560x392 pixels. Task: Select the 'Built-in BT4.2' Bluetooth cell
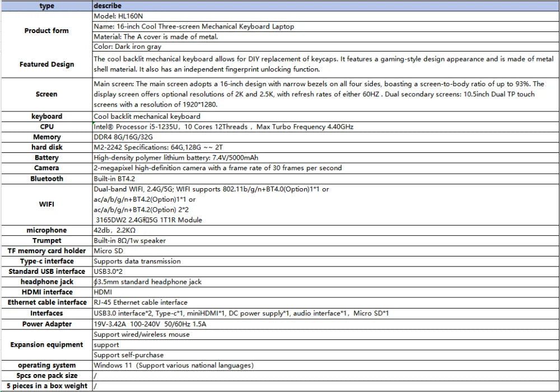point(326,179)
